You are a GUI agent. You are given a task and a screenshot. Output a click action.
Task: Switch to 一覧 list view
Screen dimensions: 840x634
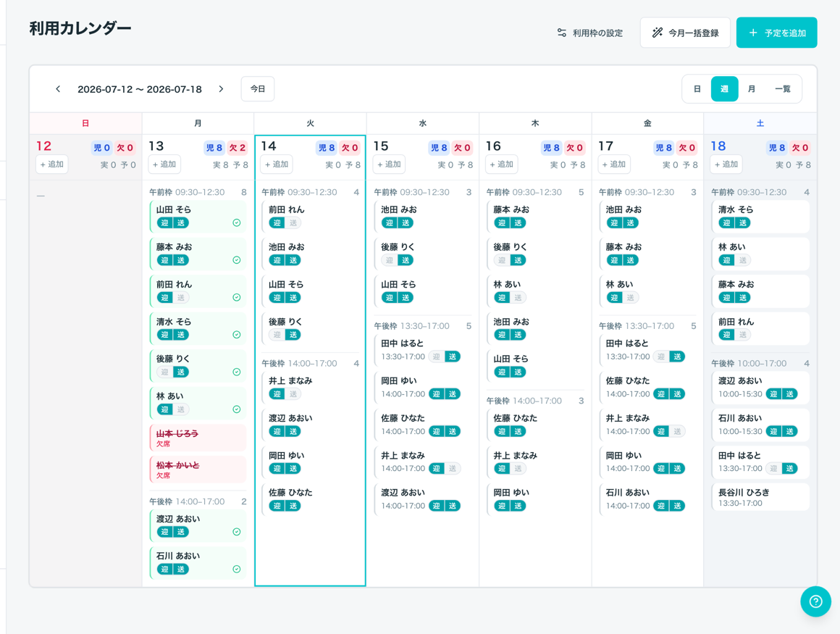[x=783, y=89]
